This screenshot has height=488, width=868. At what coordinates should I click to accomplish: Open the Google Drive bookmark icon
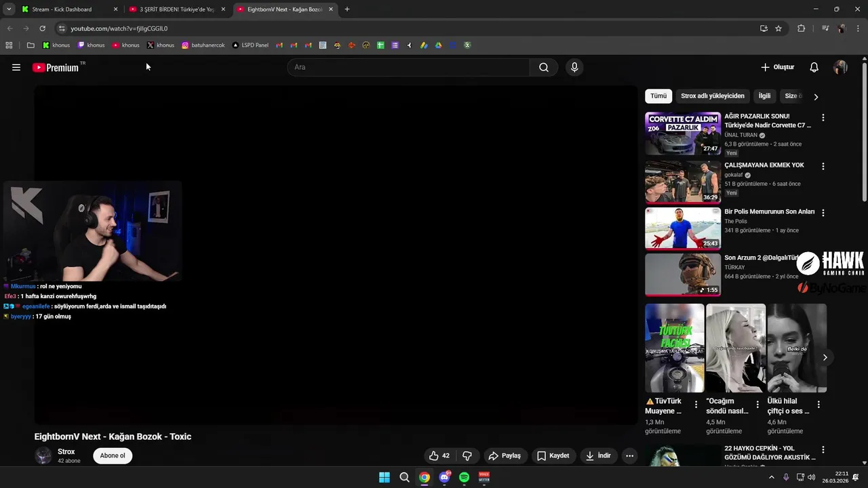click(439, 45)
